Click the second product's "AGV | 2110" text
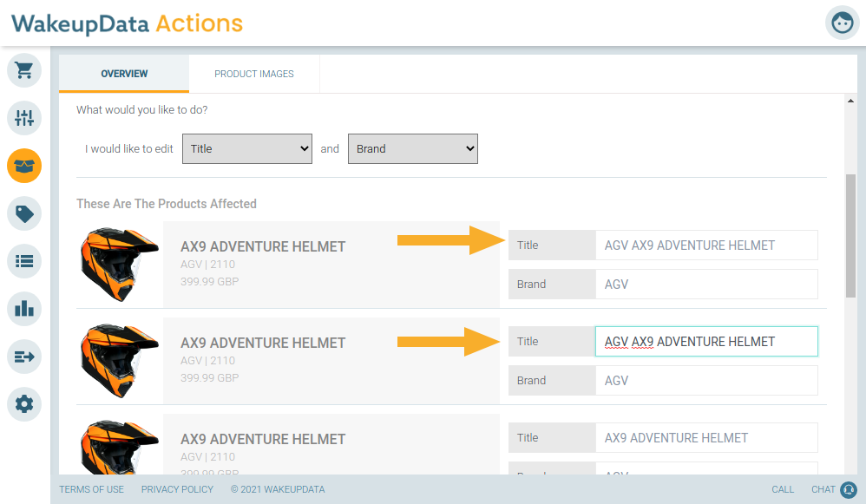Image resolution: width=866 pixels, height=504 pixels. tap(207, 361)
